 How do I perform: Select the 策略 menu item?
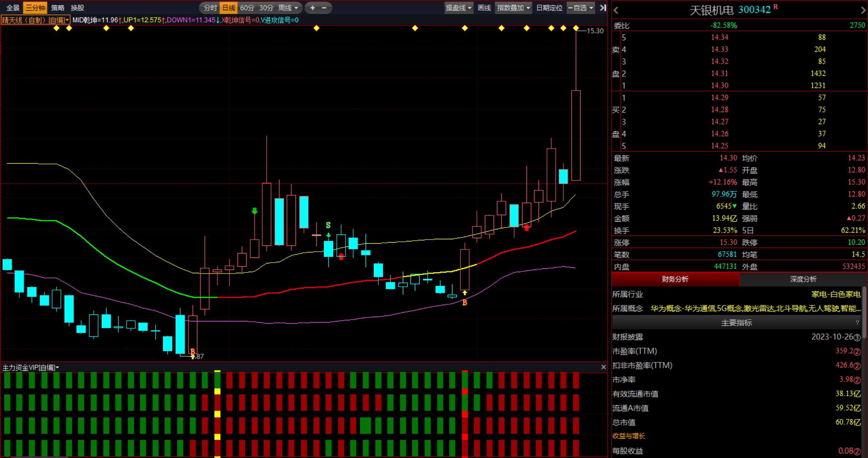point(58,8)
